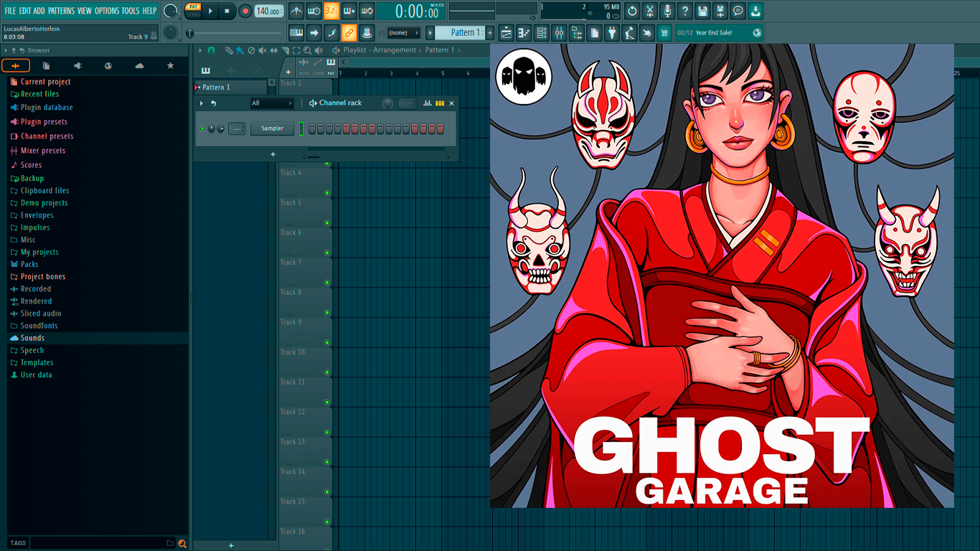Open the playlist view icon

pos(507,32)
